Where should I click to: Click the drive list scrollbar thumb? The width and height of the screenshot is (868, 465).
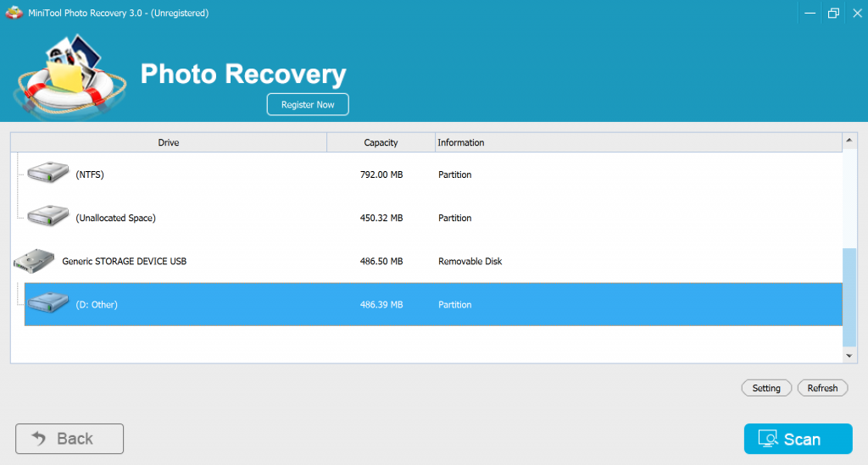tap(849, 297)
